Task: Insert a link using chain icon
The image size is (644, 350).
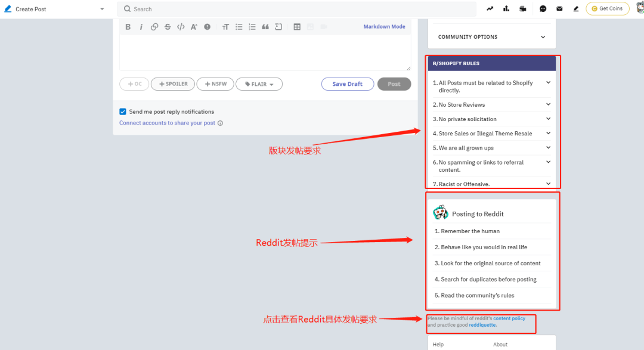Action: tap(154, 27)
